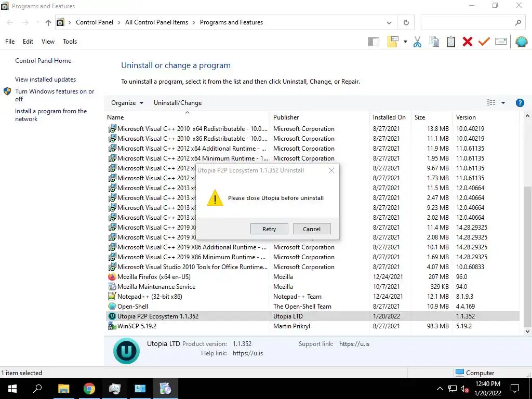
Task: Expand the address bar history dropdown
Action: (x=389, y=23)
